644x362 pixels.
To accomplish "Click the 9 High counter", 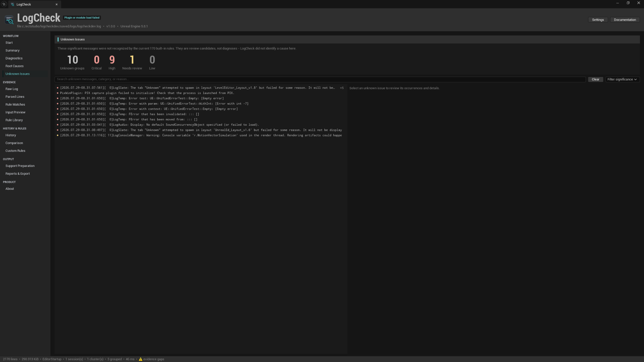I will point(112,62).
